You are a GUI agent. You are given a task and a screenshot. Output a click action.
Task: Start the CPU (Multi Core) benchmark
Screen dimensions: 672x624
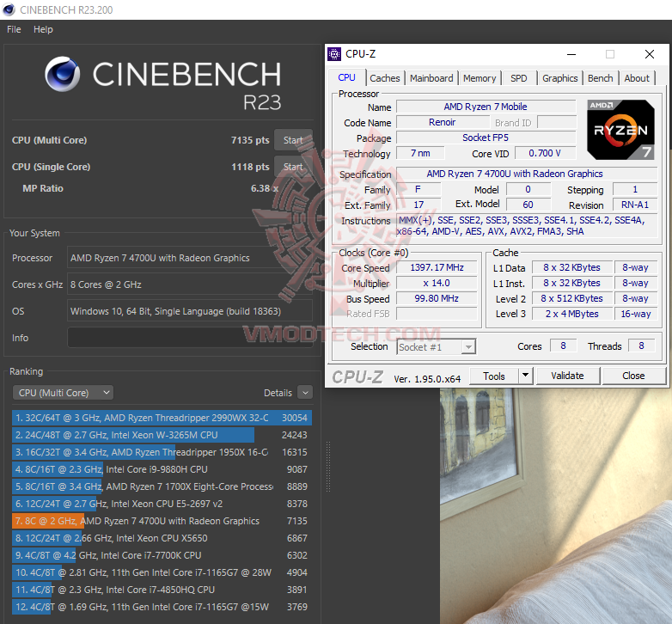(x=293, y=140)
